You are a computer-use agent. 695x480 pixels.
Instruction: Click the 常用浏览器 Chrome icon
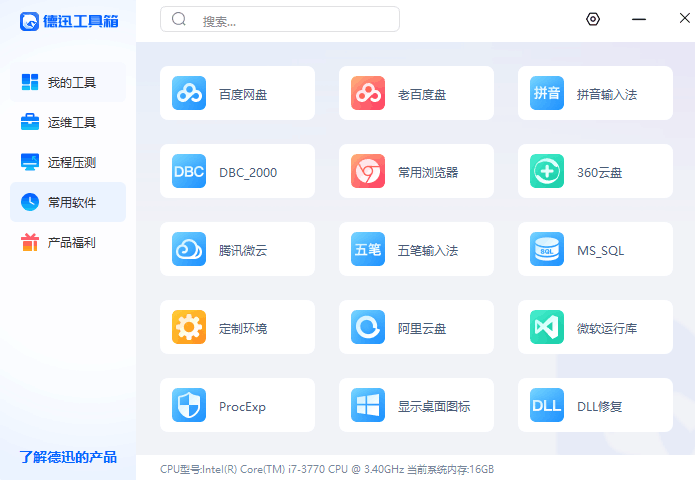click(367, 172)
